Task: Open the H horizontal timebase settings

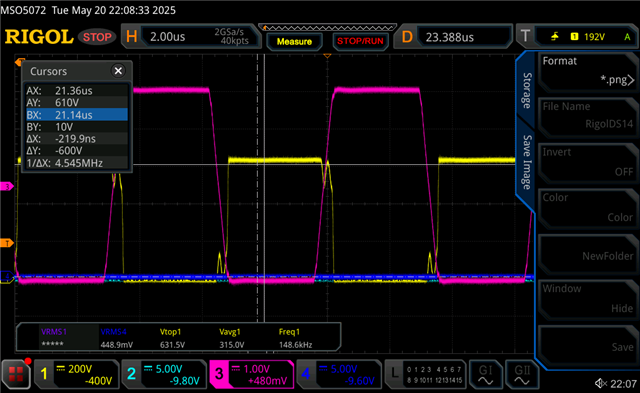Action: point(191,37)
